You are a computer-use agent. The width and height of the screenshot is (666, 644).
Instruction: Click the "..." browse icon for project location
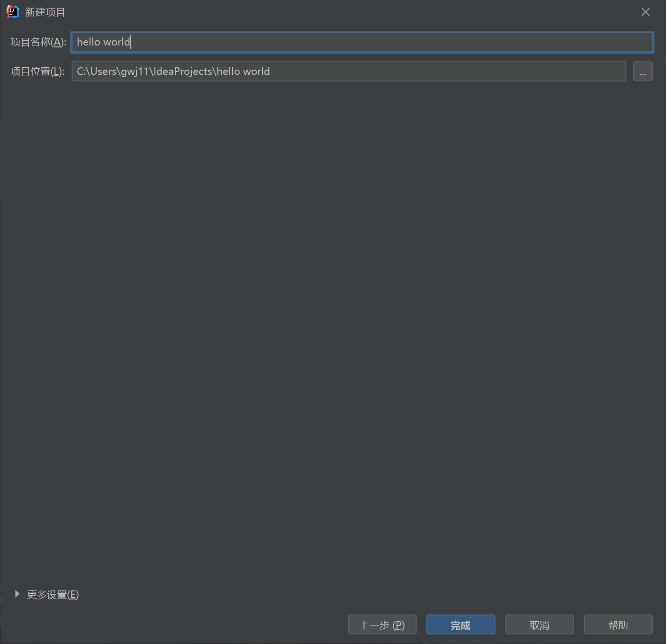[642, 71]
